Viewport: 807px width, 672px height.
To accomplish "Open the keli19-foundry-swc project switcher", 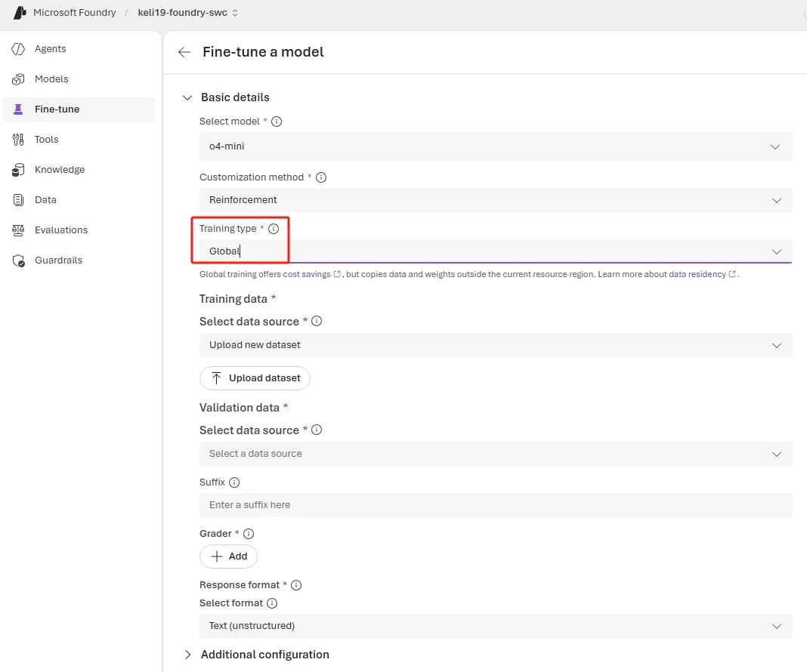I will tap(187, 12).
